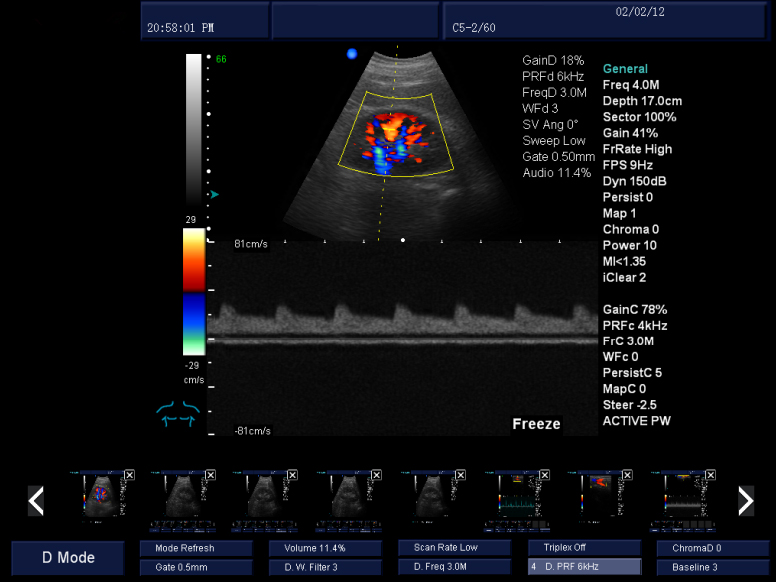The image size is (776, 582).
Task: Open the D Mode menu button
Action: pyautogui.click(x=68, y=557)
